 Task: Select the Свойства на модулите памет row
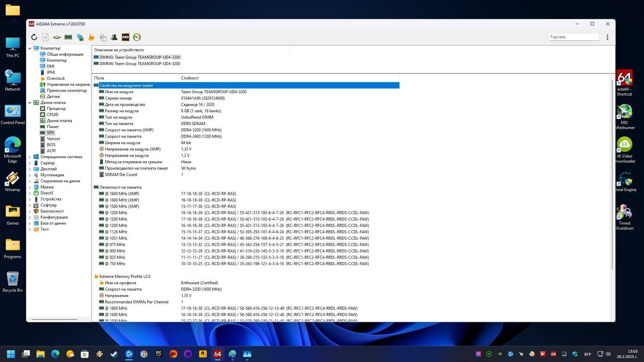tap(246, 85)
